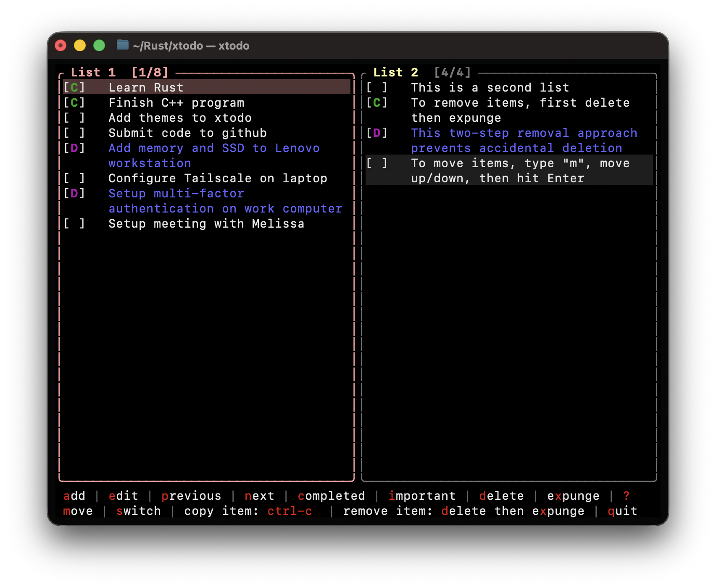This screenshot has width=716, height=588.
Task: Minimize window with yellow button
Action: pyautogui.click(x=80, y=45)
